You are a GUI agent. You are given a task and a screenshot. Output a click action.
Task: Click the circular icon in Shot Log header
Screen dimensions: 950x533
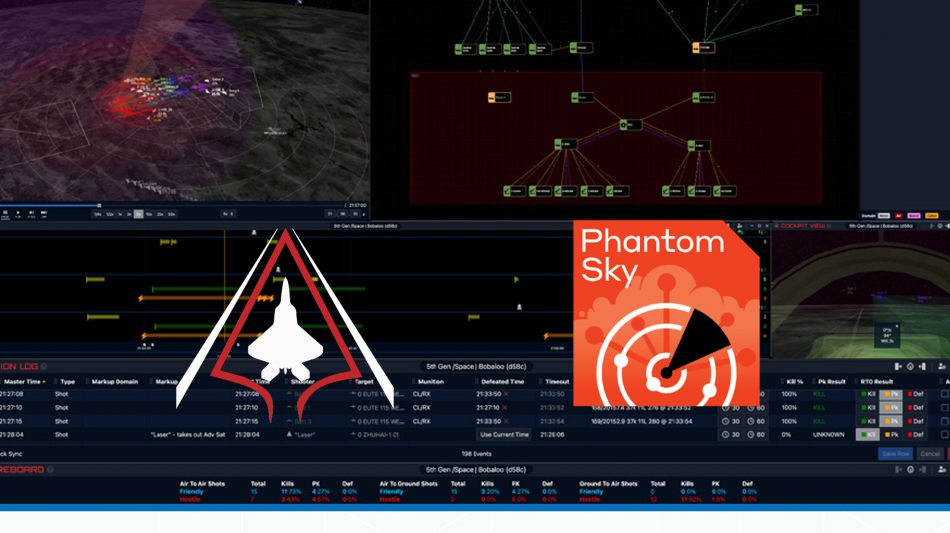(x=910, y=366)
